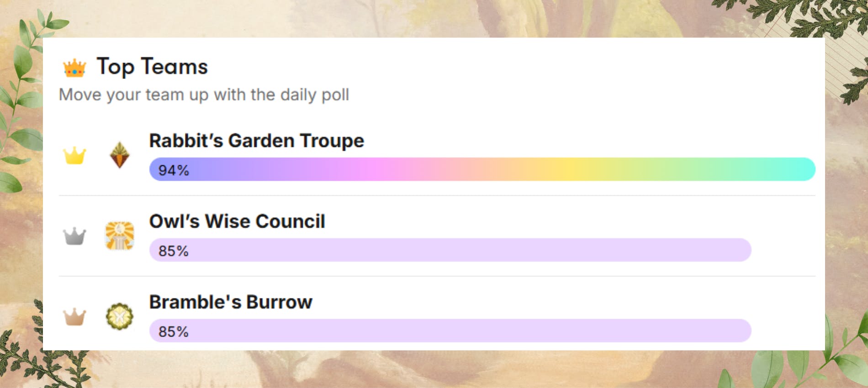Click Bramble's Burrow lavender progress bar
This screenshot has height=388, width=868.
pyautogui.click(x=450, y=331)
